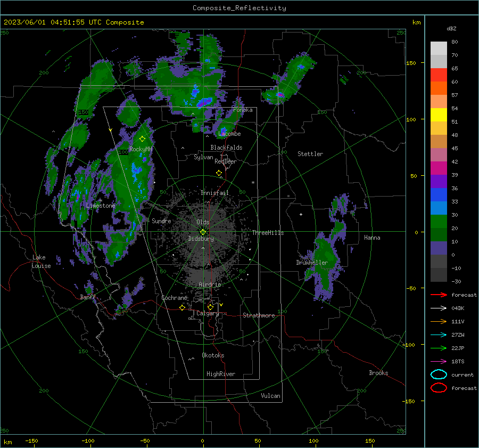Click the Blackfalds city label
Screen dimensions: 479x448
[x=226, y=148]
